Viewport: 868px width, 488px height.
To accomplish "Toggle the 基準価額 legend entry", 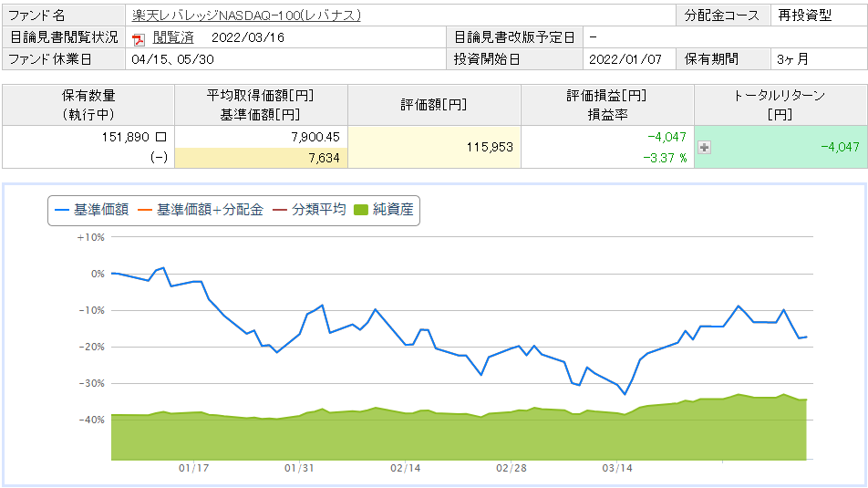I will pos(92,210).
